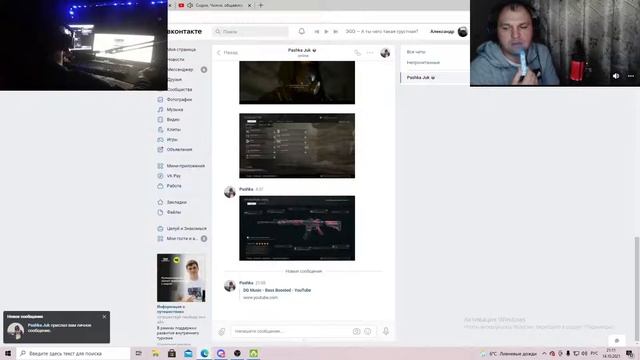Click Pashka sender name above rifle image
The width and height of the screenshot is (640, 360).
point(246,189)
